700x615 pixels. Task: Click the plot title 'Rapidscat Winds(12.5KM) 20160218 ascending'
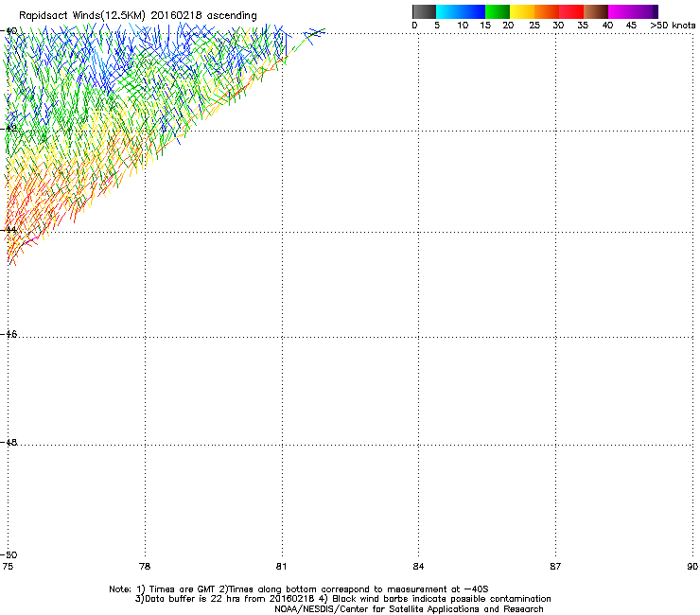click(x=138, y=16)
